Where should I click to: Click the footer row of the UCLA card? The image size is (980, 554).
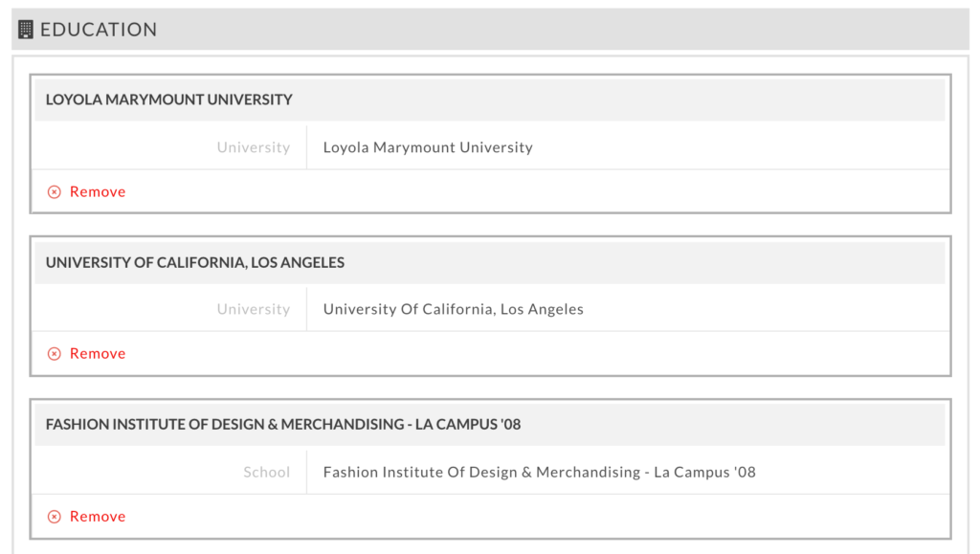tap(491, 353)
